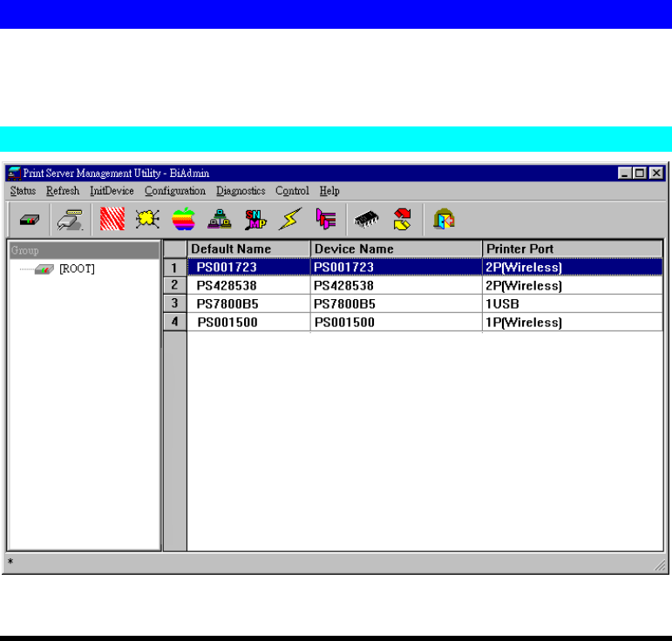Click the yellow lightning bolt icon
Image resolution: width=672 pixels, height=641 pixels.
click(x=290, y=219)
